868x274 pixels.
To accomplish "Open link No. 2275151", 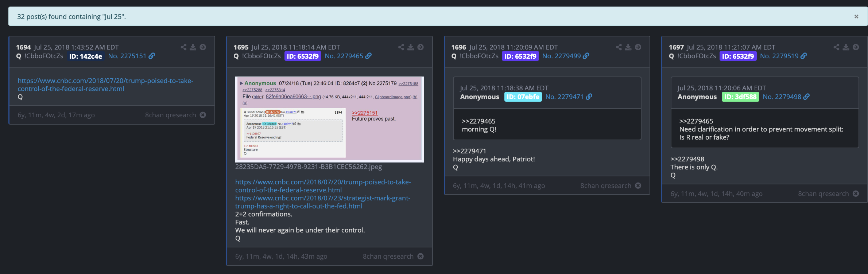I will (x=131, y=56).
